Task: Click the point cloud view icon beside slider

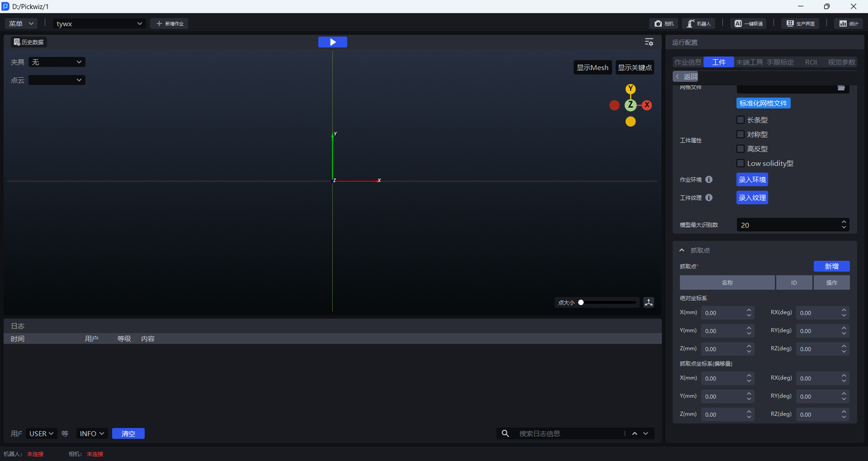Action: [649, 302]
